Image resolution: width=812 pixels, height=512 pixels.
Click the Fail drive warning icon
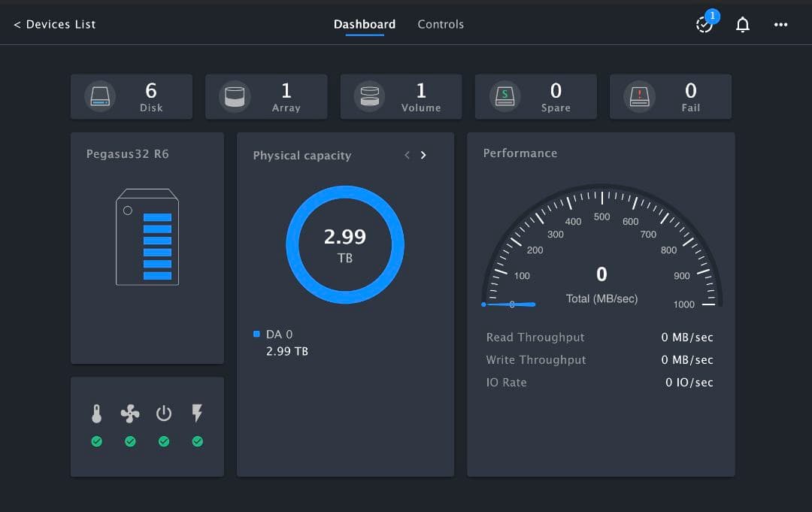639,97
